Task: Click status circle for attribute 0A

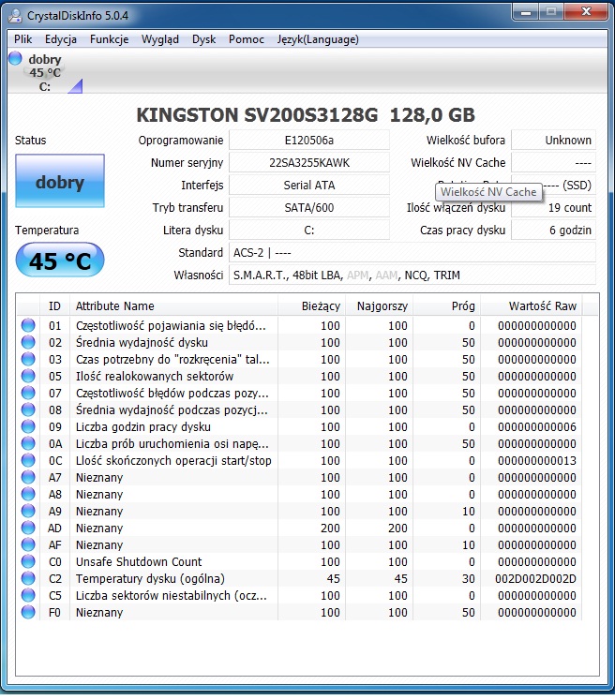Action: tap(28, 444)
